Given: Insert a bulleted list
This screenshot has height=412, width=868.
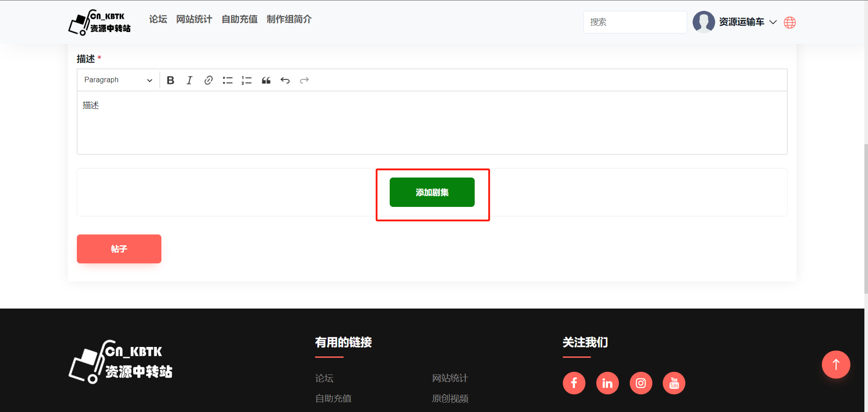Looking at the screenshot, I should pos(227,80).
